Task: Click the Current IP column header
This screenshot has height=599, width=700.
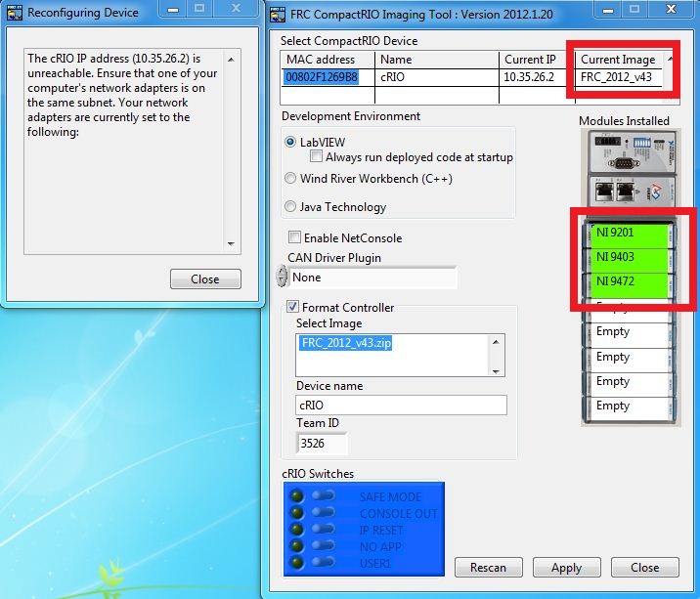Action: (537, 60)
